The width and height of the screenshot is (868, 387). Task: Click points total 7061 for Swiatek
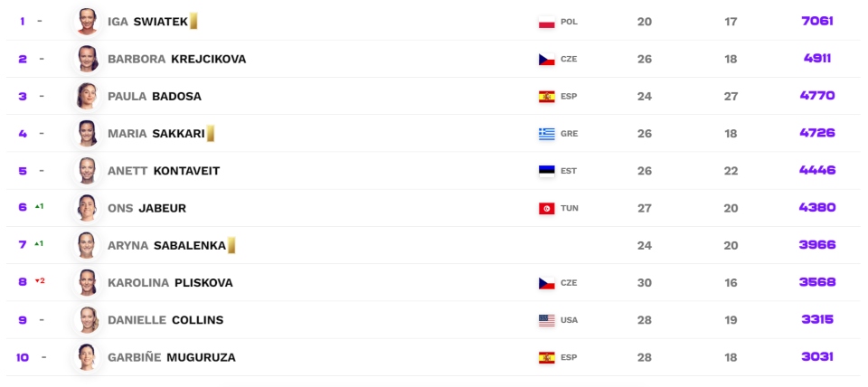816,21
